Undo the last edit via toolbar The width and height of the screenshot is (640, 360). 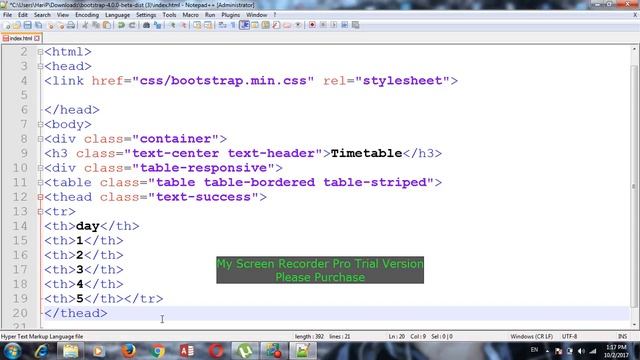(x=121, y=25)
